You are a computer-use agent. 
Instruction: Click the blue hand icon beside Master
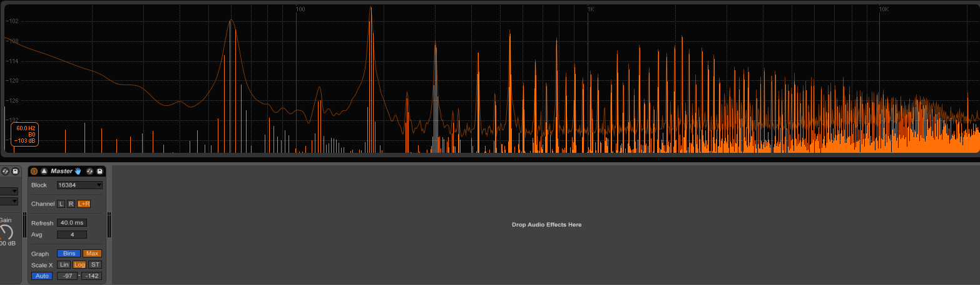point(78,171)
